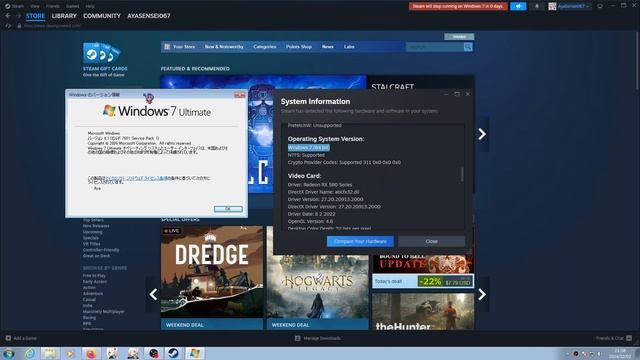This screenshot has height=360, width=640.
Task: Select the STORE tab
Action: (x=36, y=16)
